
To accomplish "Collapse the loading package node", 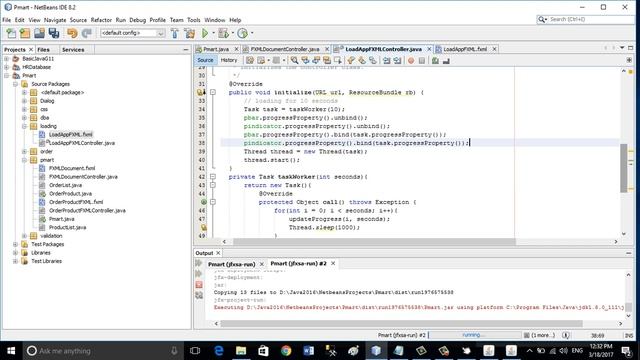I will click(24, 126).
